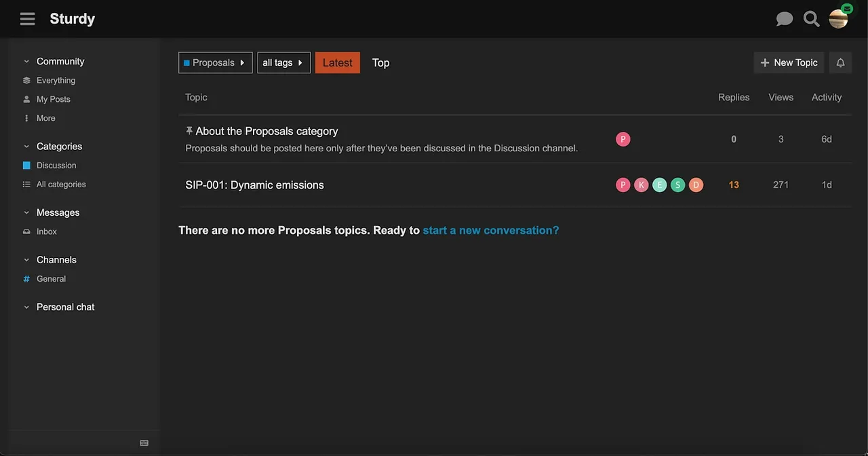Select the Latest tab
This screenshot has width=868, height=456.
(338, 62)
